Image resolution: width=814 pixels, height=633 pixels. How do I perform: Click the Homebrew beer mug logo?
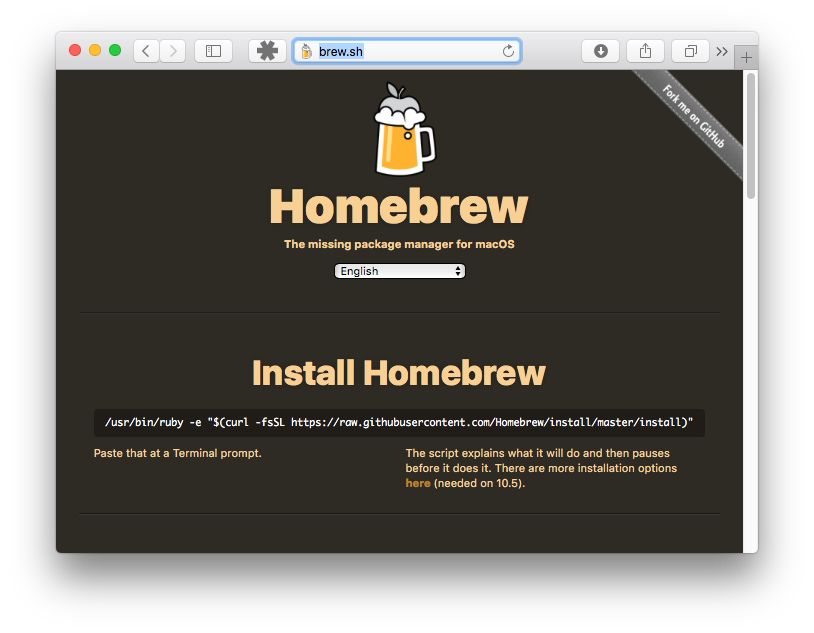405,129
